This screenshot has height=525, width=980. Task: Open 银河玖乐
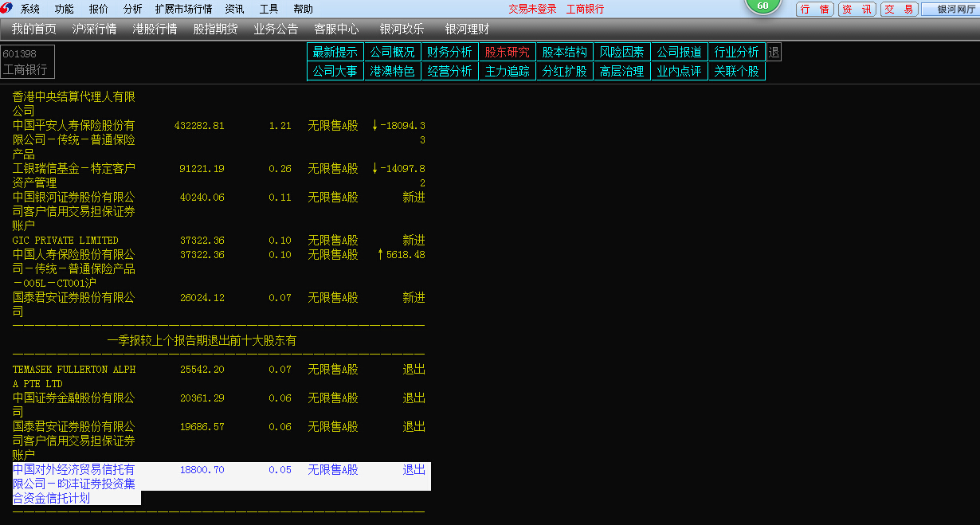point(402,29)
